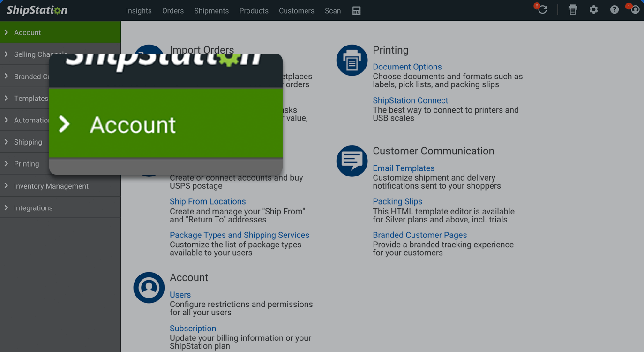Click 'Provide a branded tracking experience' text

click(443, 245)
